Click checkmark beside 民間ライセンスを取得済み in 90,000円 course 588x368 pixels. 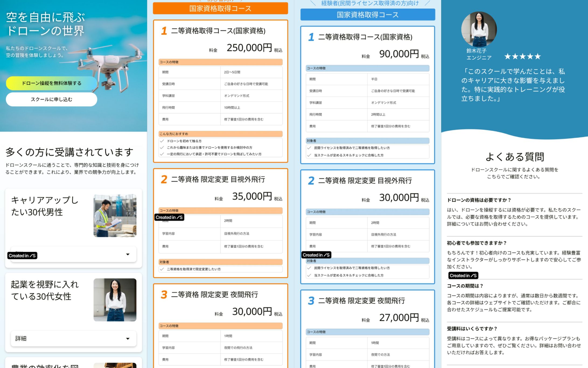click(x=309, y=148)
